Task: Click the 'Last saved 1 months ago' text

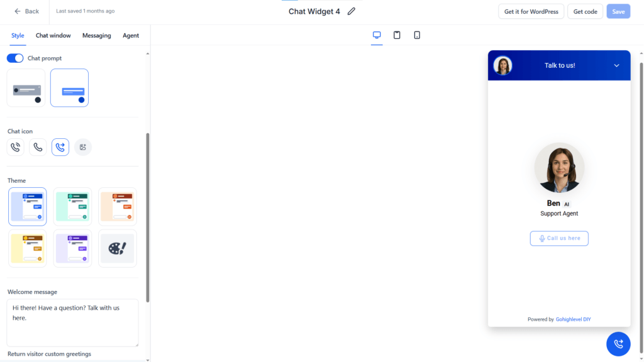Action: click(86, 11)
